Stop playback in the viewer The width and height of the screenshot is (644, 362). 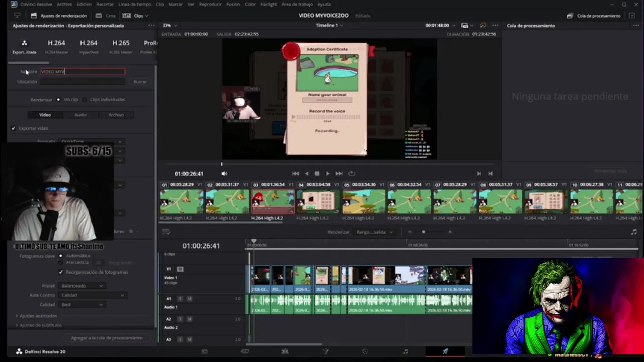317,173
